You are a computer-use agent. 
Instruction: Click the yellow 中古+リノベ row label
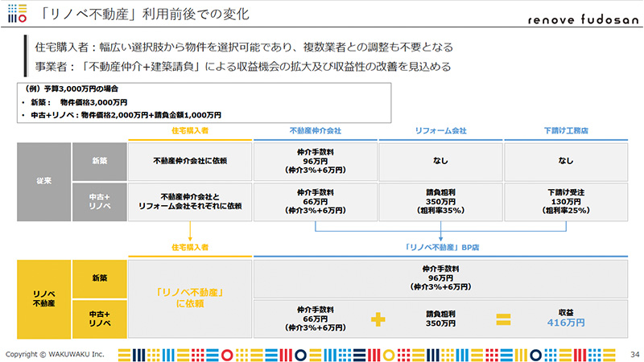[x=99, y=319]
